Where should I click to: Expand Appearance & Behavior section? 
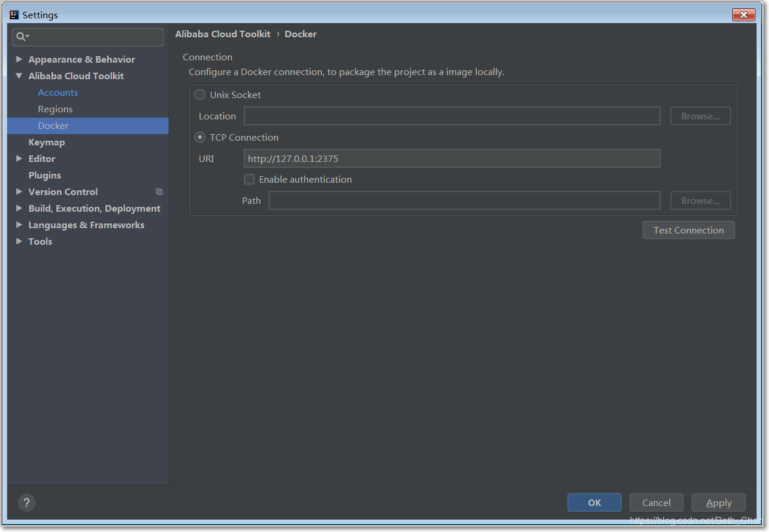pyautogui.click(x=19, y=59)
